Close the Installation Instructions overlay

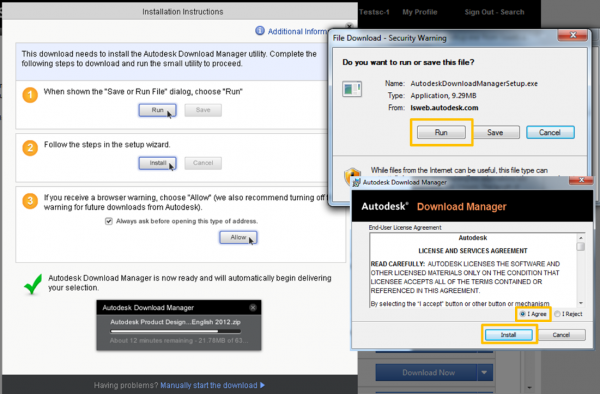coord(349,26)
